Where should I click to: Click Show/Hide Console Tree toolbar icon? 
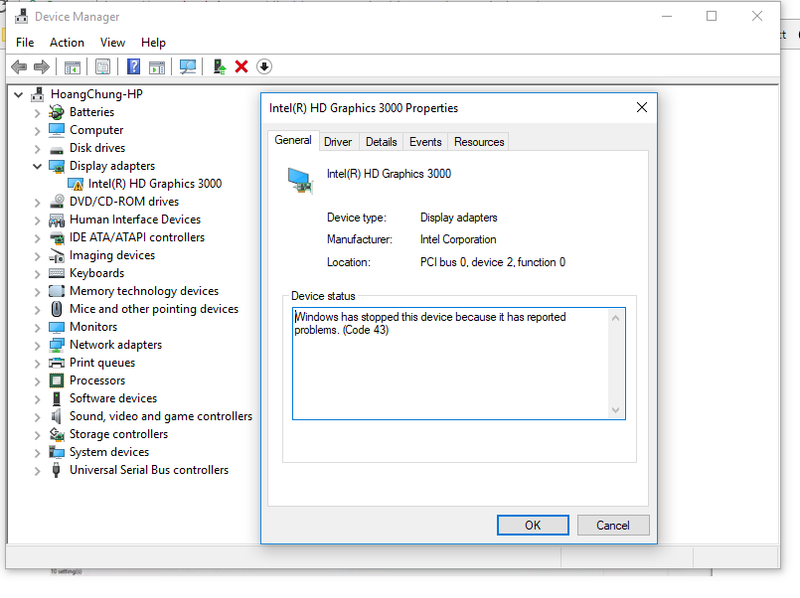(x=72, y=67)
